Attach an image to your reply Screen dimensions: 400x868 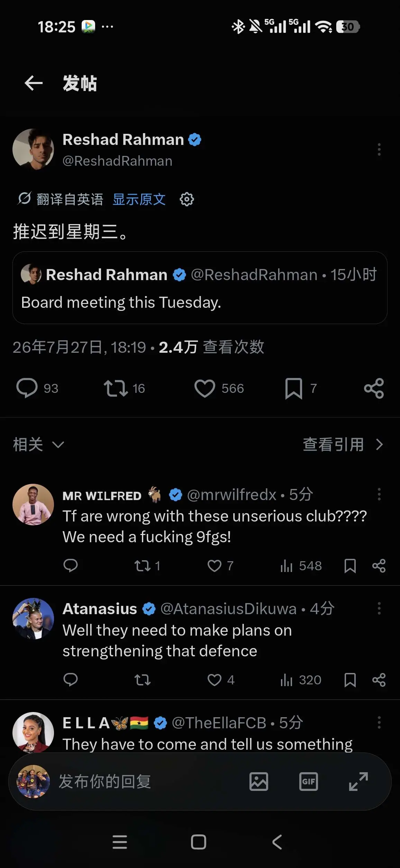coord(259,782)
